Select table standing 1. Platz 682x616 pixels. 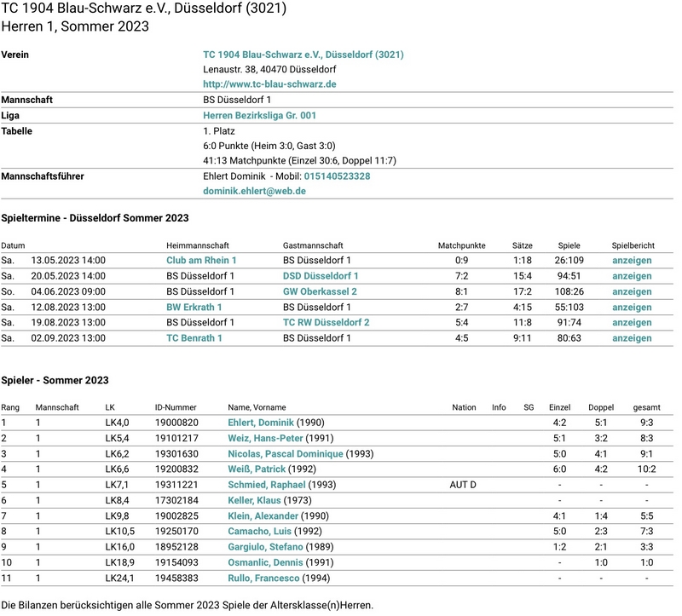point(219,131)
